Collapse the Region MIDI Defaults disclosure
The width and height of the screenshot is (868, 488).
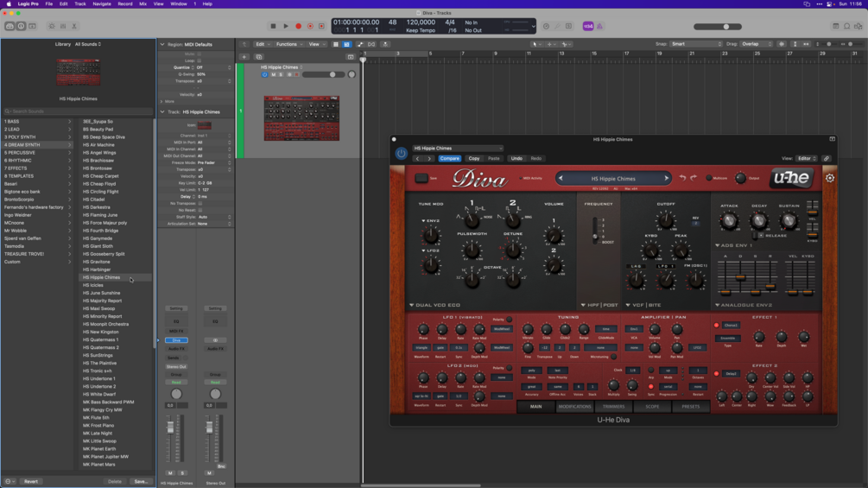coord(162,44)
